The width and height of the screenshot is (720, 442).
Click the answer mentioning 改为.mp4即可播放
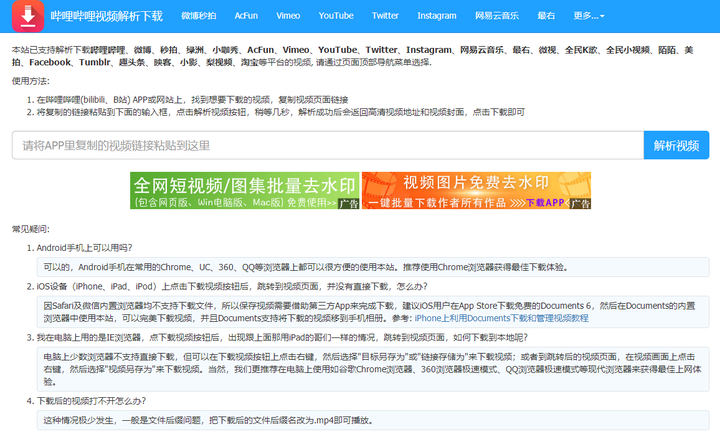[x=373, y=420]
